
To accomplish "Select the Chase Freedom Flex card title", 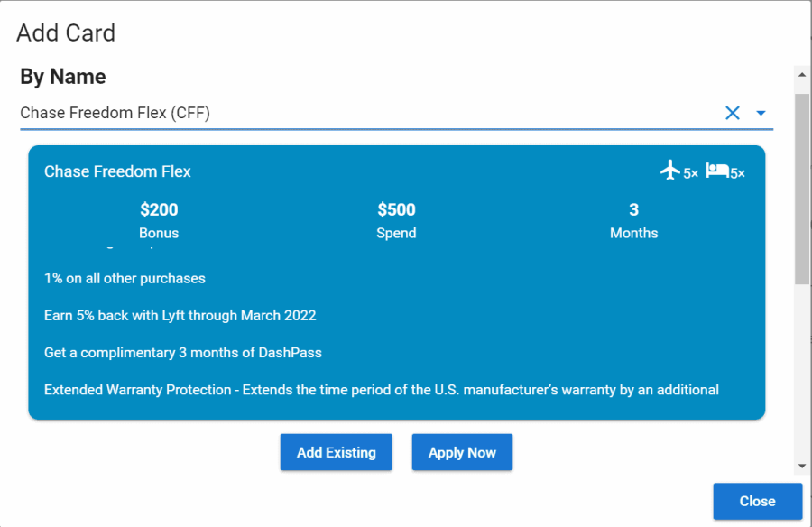I will point(117,171).
